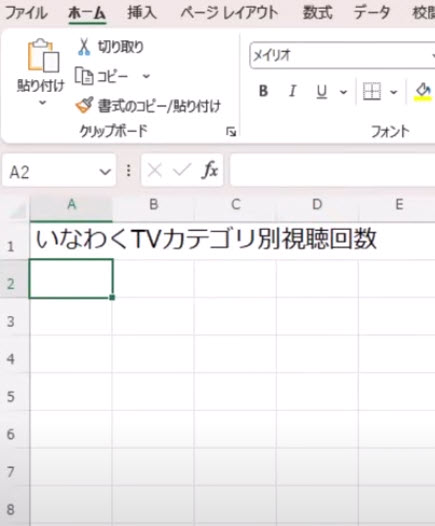Open the ファイル (File) menu
The image size is (435, 526).
point(26,13)
